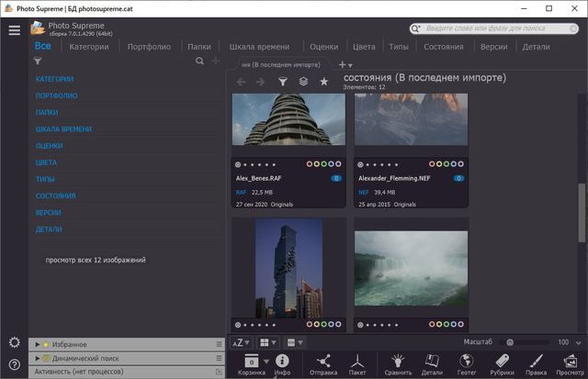This screenshot has height=379, width=588.
Task: Click the Сравнить lightbulb icon
Action: tap(398, 362)
